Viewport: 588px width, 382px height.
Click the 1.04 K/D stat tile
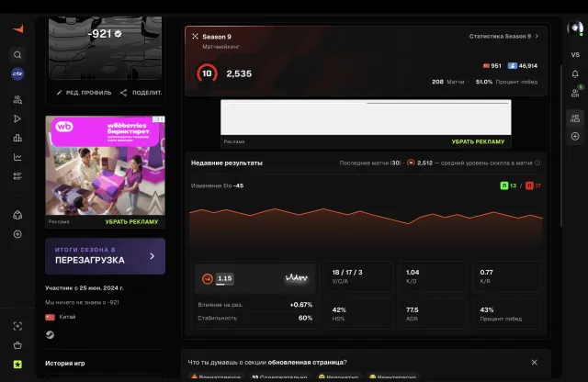433,276
